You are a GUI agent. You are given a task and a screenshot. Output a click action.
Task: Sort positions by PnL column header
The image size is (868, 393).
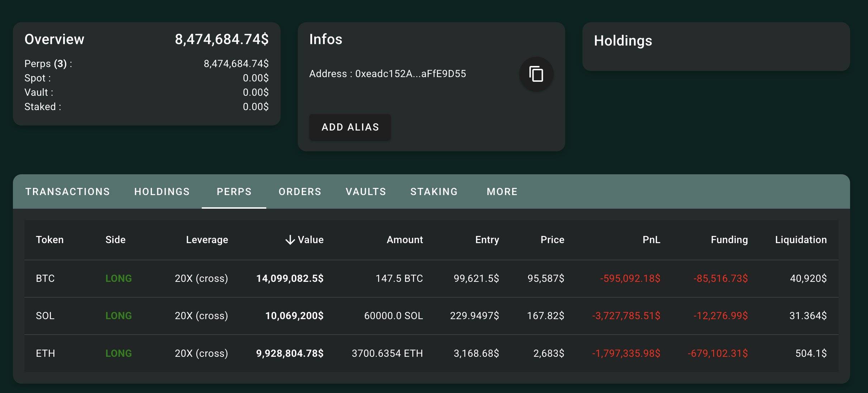[x=651, y=240]
